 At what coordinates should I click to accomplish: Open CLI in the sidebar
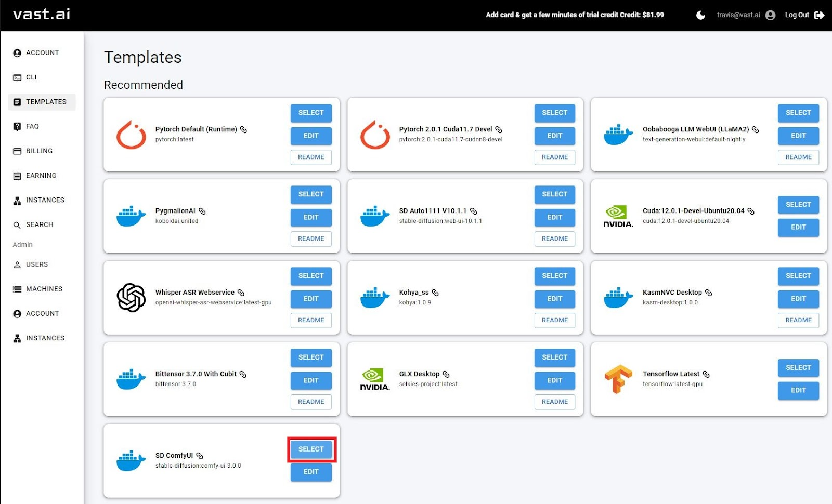(42, 77)
